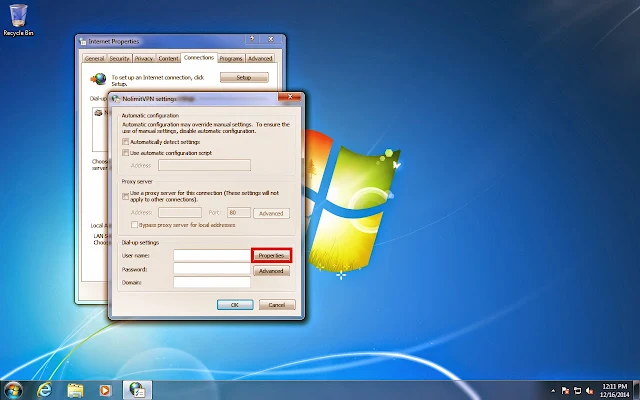Switch to Programs tab in Internet Properties
This screenshot has height=400, width=640.
[231, 58]
